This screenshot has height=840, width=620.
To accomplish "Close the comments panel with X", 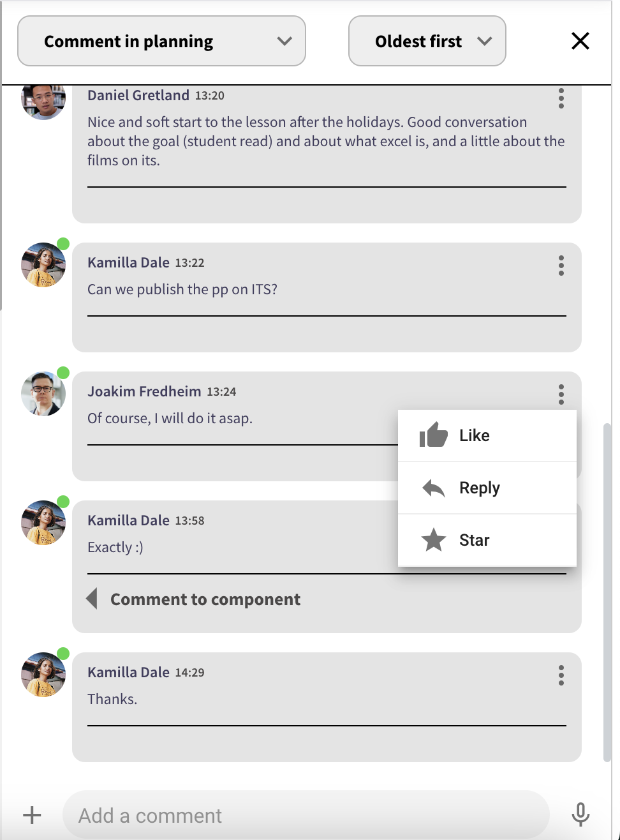I will click(x=580, y=41).
